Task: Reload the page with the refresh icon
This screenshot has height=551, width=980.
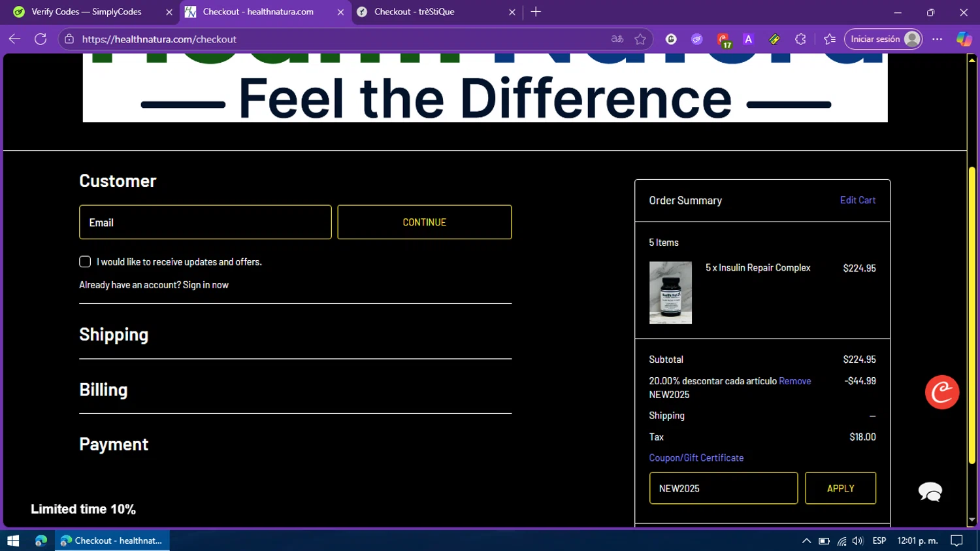Action: (41, 39)
